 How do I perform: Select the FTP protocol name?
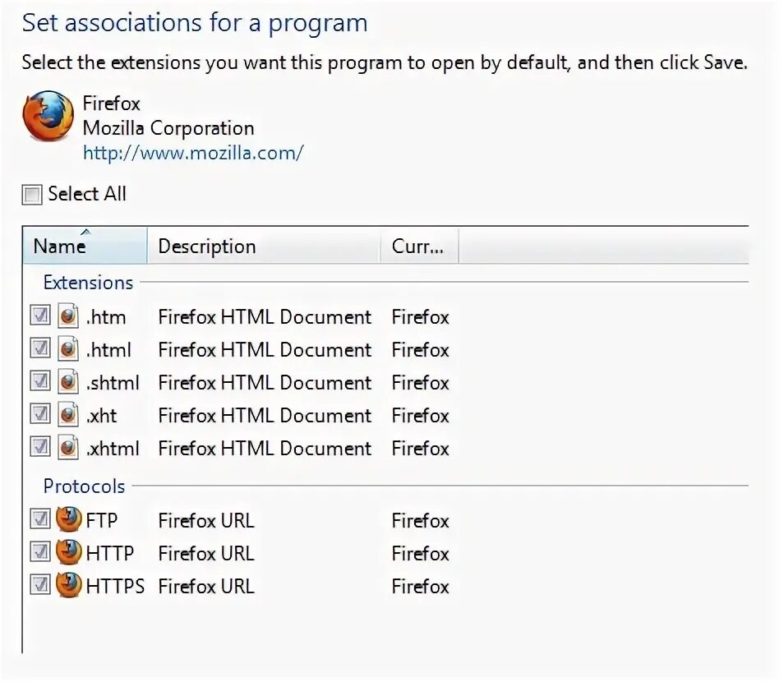[102, 520]
